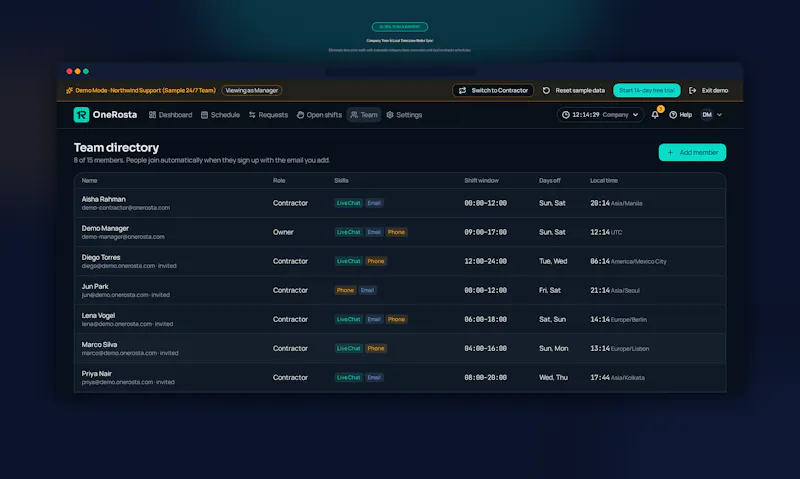This screenshot has height=479, width=800.
Task: Click Marco Silva's name
Action: point(99,344)
